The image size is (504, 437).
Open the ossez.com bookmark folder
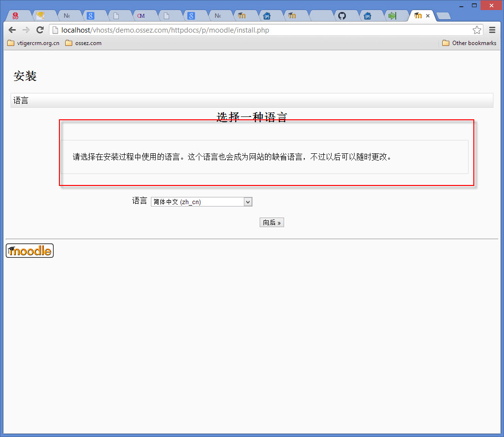click(x=83, y=43)
